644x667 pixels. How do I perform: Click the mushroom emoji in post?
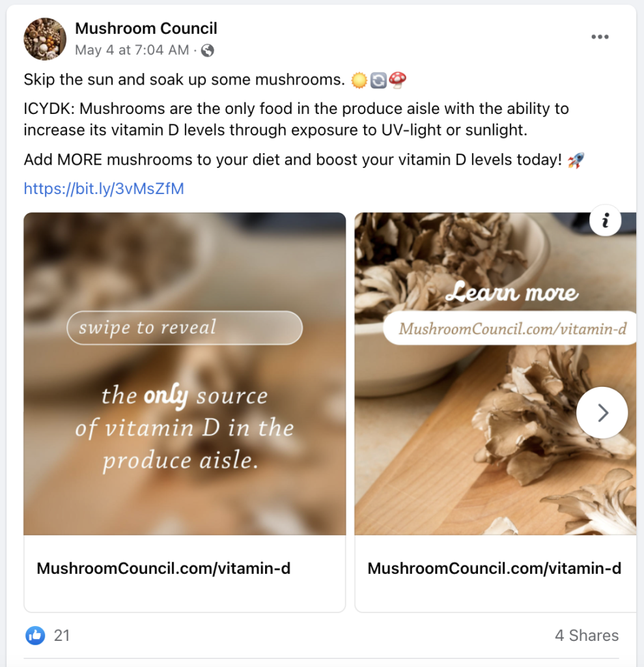(397, 80)
